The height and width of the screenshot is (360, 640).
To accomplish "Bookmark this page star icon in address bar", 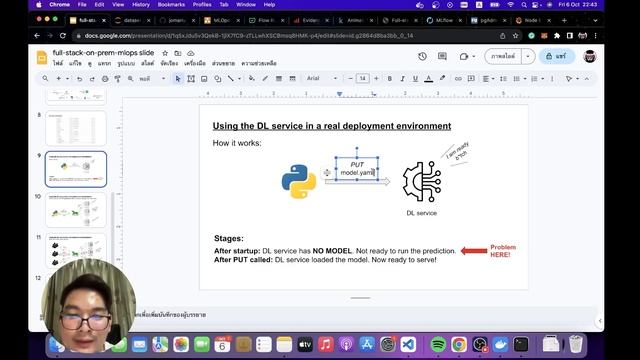I will 516,36.
